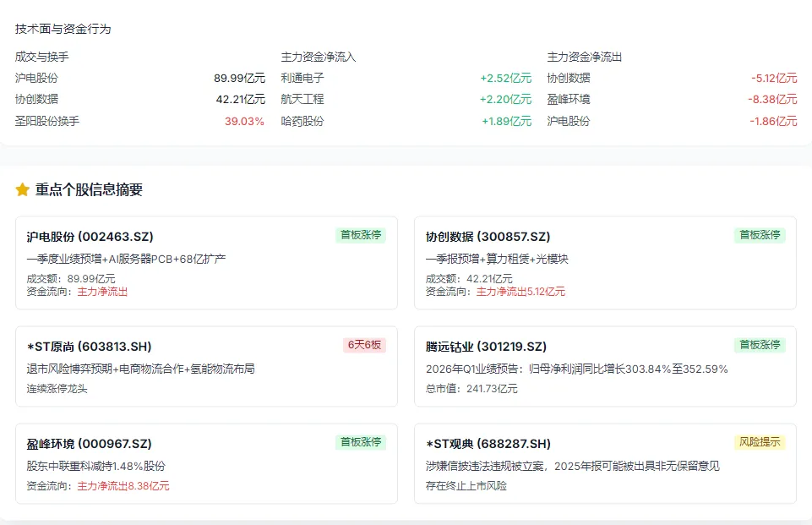Click the red 39.03% turnover value of 圣阳股份
Viewport: 812px width, 525px height.
(x=245, y=122)
